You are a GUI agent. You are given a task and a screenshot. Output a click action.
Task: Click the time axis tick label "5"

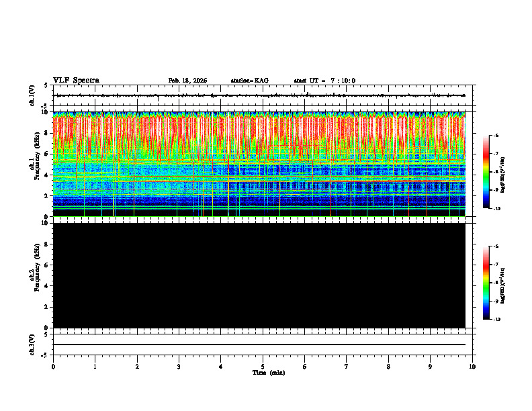pyautogui.click(x=263, y=367)
